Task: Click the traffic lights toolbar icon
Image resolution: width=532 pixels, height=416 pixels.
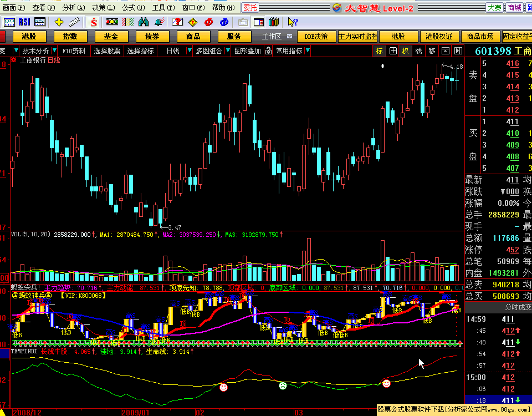Action: click(112, 22)
